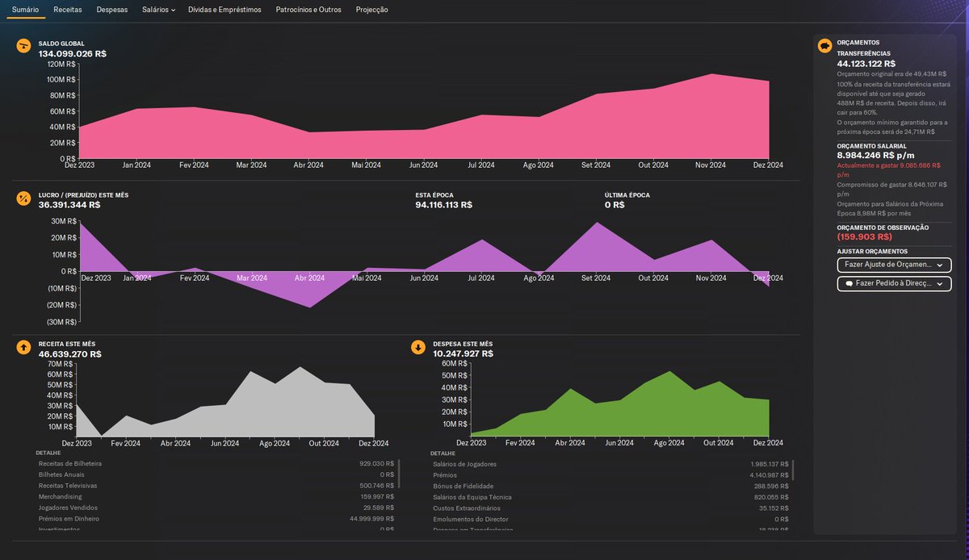The height and width of the screenshot is (560, 969).
Task: Click the Saldo Global pink area chart
Action: click(x=424, y=117)
